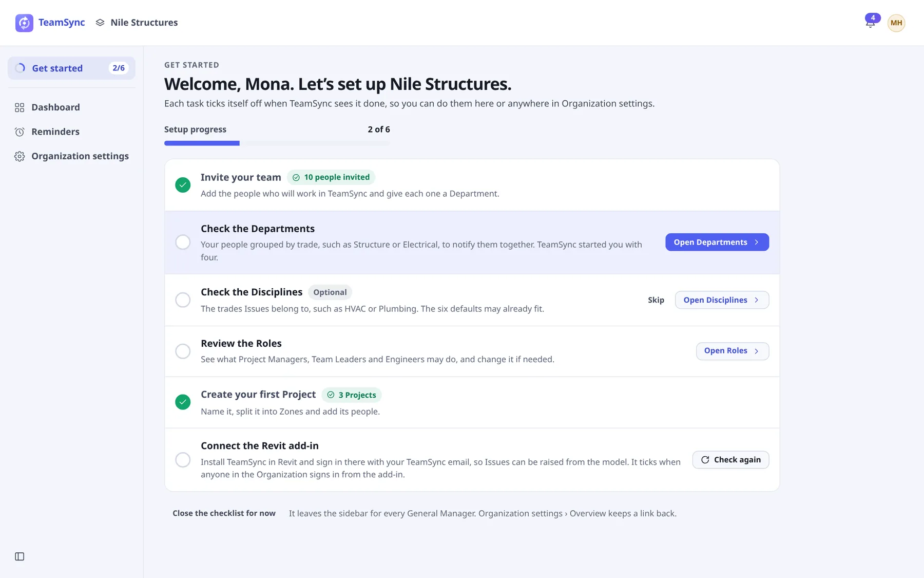Click Close the checklist for now
The width and height of the screenshot is (924, 578).
[224, 513]
